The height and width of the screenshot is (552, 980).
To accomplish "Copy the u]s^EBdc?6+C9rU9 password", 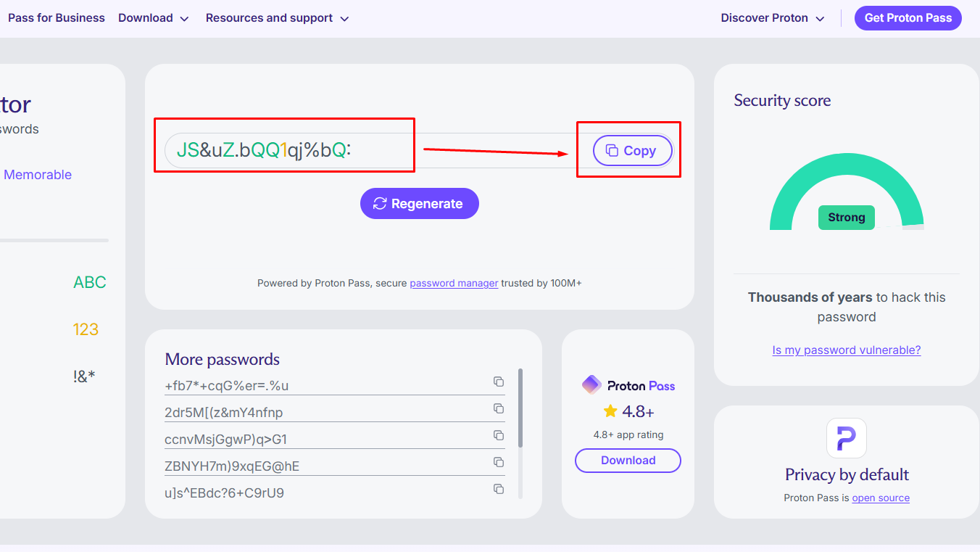I will [x=499, y=489].
